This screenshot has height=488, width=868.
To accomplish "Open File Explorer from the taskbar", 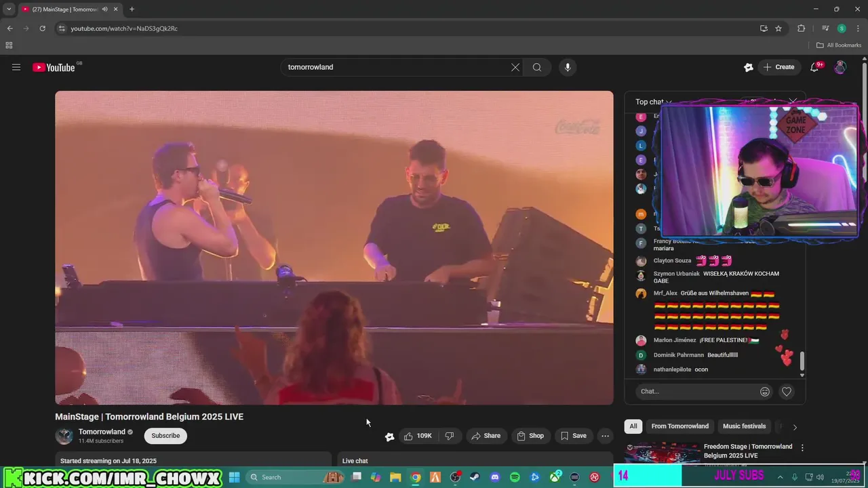I will (x=395, y=477).
